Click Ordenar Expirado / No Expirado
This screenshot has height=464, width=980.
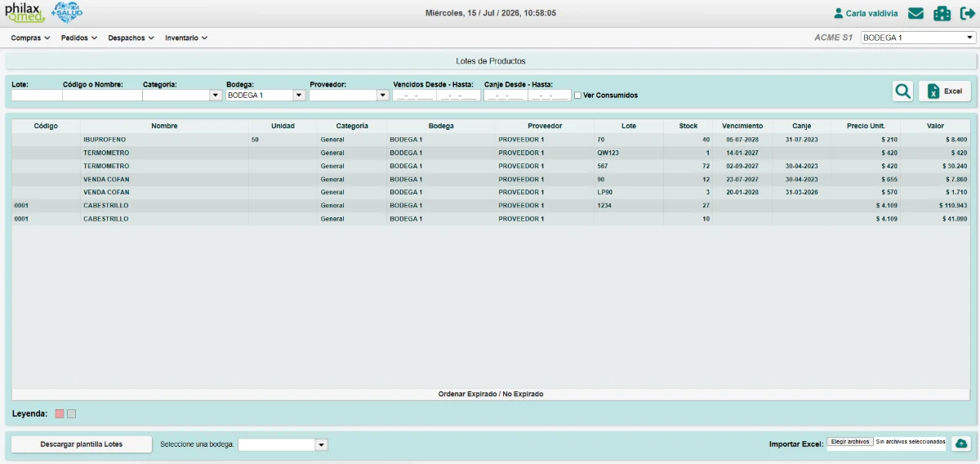click(491, 394)
